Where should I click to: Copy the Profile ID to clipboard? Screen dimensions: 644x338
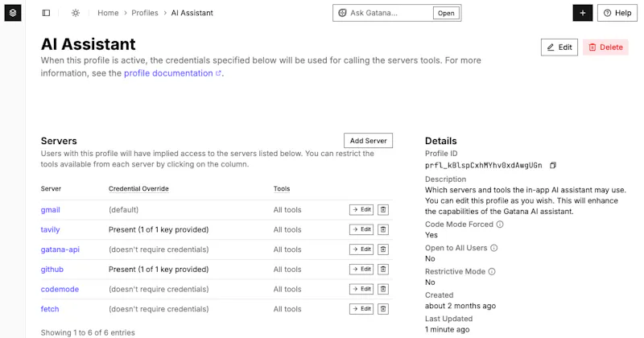(x=553, y=165)
